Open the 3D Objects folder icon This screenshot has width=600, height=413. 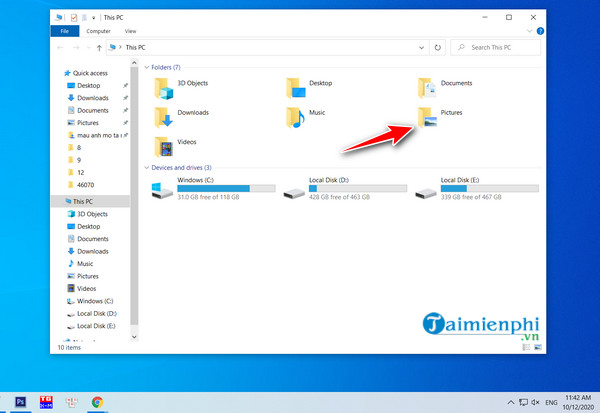click(x=164, y=88)
